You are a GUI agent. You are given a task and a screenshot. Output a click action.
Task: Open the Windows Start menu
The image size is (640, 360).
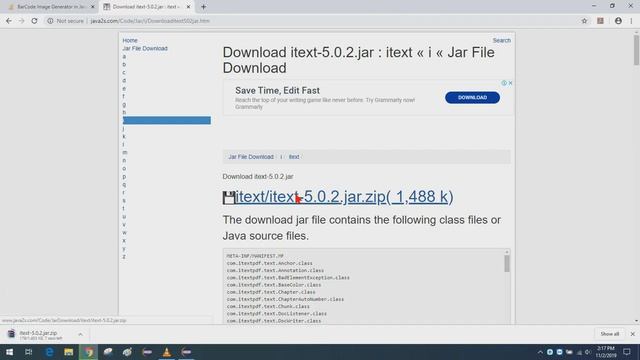click(x=9, y=352)
